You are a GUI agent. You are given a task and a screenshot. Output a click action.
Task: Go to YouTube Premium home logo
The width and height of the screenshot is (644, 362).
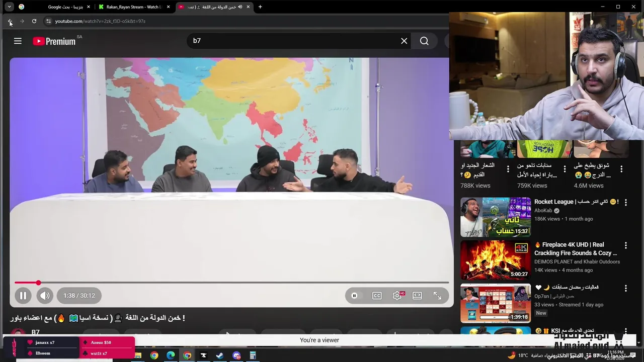[x=54, y=41]
